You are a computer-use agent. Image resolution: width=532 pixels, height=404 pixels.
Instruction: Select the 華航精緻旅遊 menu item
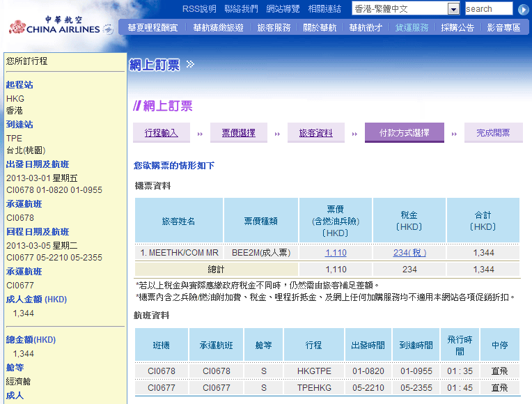click(x=218, y=28)
